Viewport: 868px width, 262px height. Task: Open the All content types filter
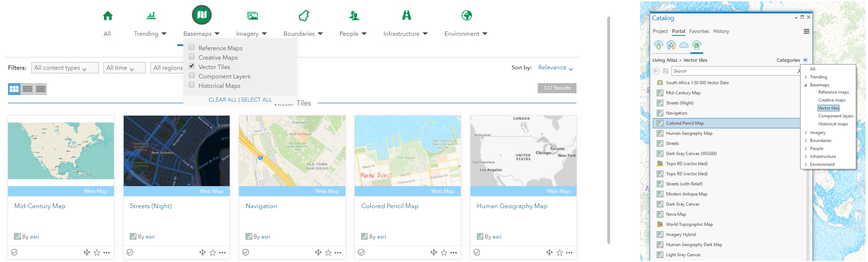(x=65, y=68)
